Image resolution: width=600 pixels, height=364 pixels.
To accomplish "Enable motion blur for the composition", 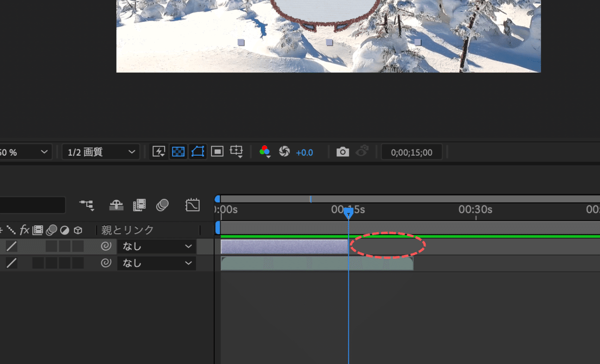I will tap(162, 205).
